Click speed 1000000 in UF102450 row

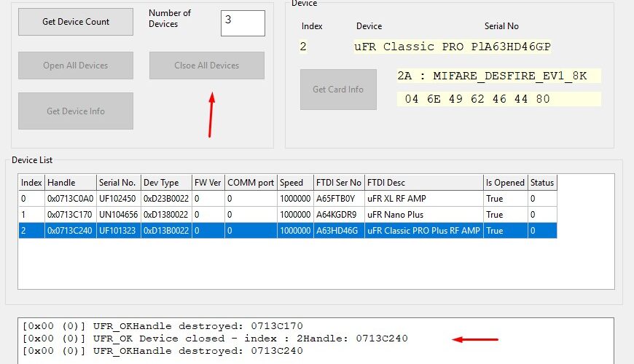[x=295, y=199]
